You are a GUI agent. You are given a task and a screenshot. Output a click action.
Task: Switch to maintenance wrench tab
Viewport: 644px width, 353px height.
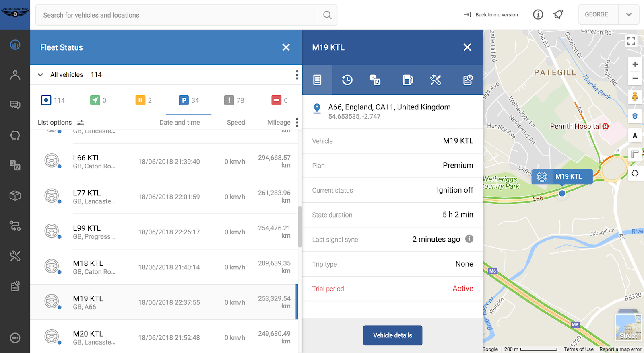pyautogui.click(x=436, y=80)
